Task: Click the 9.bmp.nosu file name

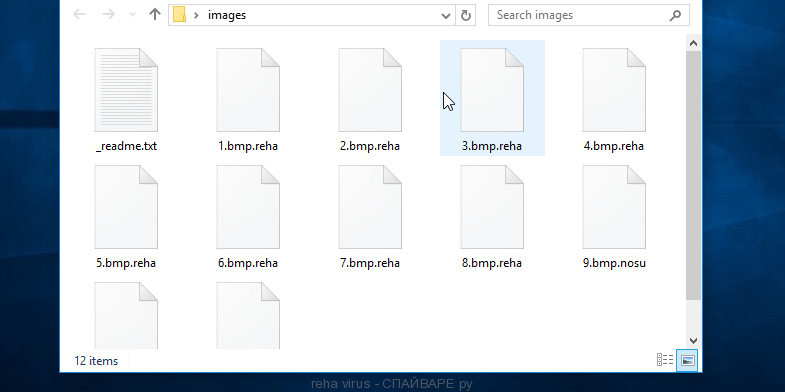Action: point(614,263)
